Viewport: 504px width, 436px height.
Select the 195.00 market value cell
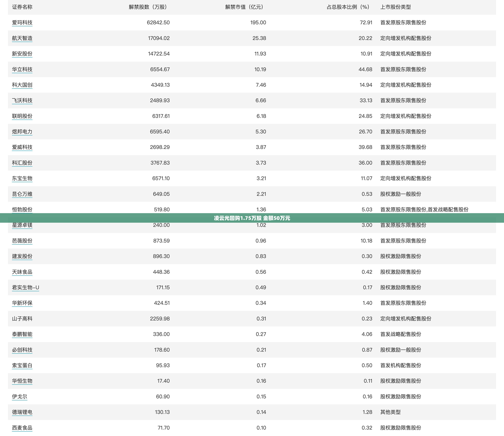pos(258,23)
